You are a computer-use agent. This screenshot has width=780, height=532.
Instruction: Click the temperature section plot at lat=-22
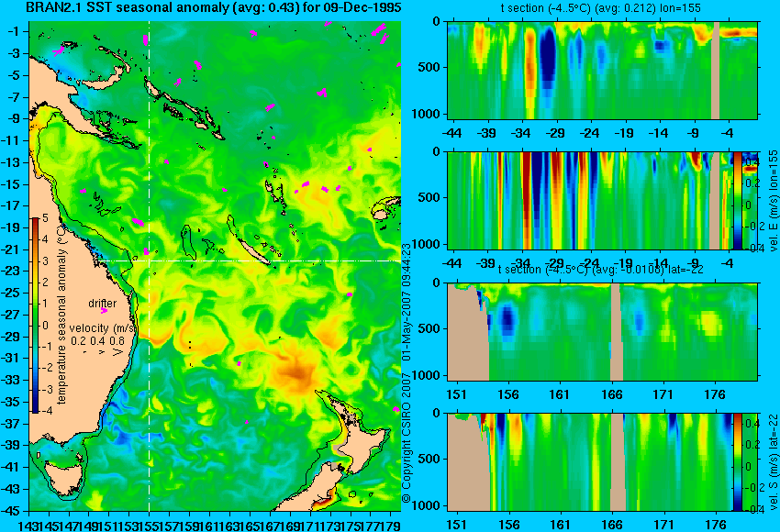(603, 332)
